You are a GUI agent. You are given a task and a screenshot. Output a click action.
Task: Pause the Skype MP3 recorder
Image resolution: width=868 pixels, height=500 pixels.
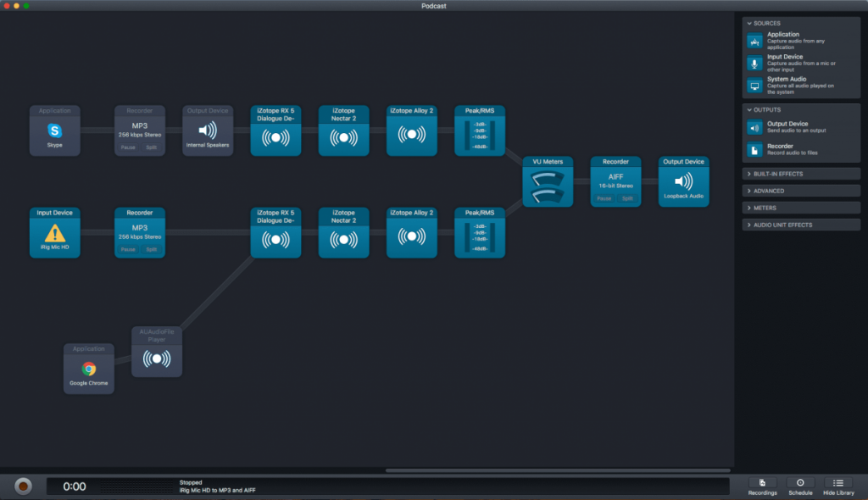[x=129, y=147]
